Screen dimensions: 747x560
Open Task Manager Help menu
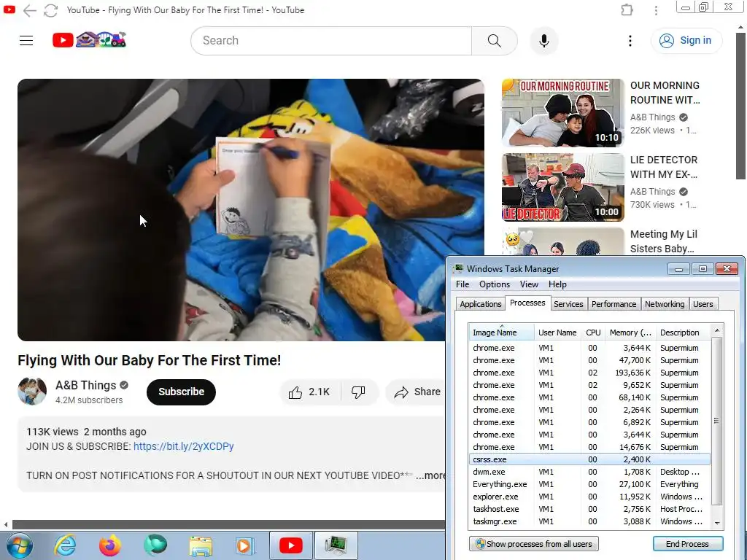(x=557, y=284)
